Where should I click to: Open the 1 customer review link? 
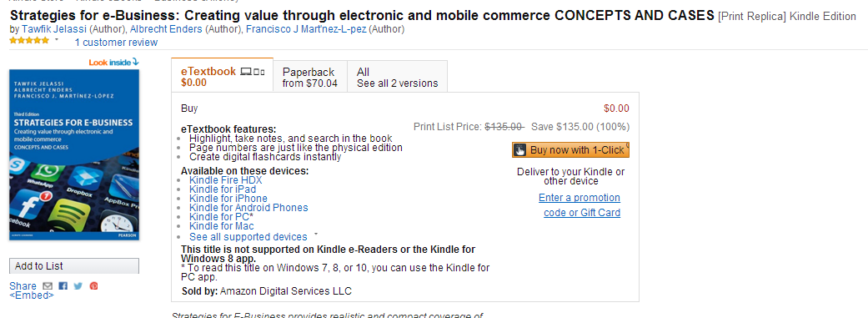pos(116,43)
